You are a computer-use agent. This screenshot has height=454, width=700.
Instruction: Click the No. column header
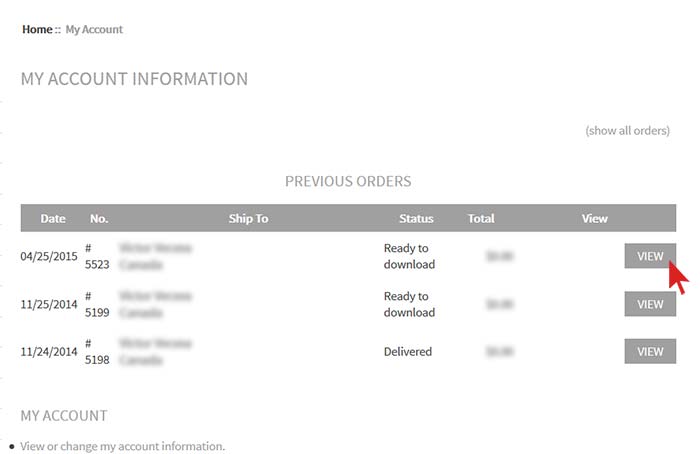[99, 218]
